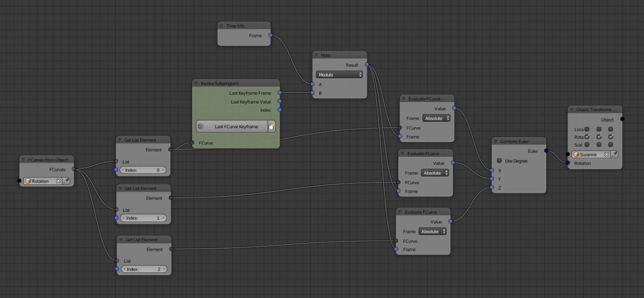Select the FCurves from Object node title
This screenshot has width=644, height=298.
point(48,159)
